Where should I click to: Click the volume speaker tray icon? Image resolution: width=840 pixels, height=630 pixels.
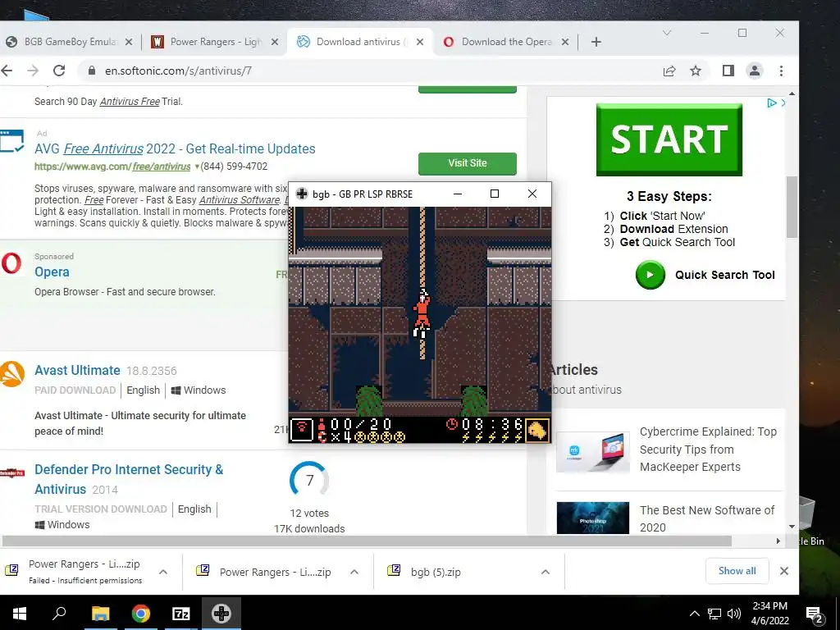point(734,614)
